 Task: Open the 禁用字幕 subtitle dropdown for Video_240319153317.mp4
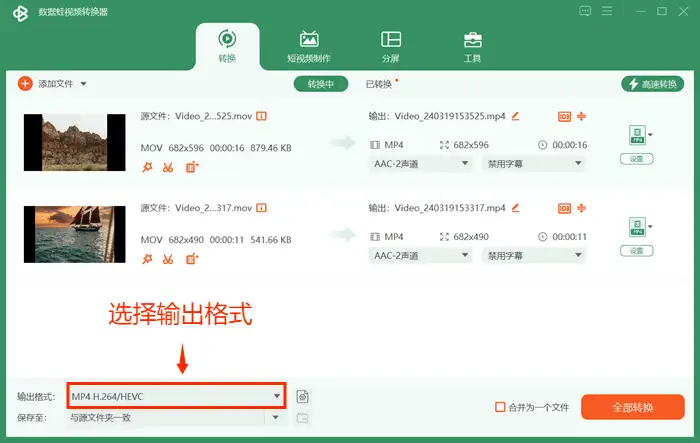pyautogui.click(x=533, y=255)
